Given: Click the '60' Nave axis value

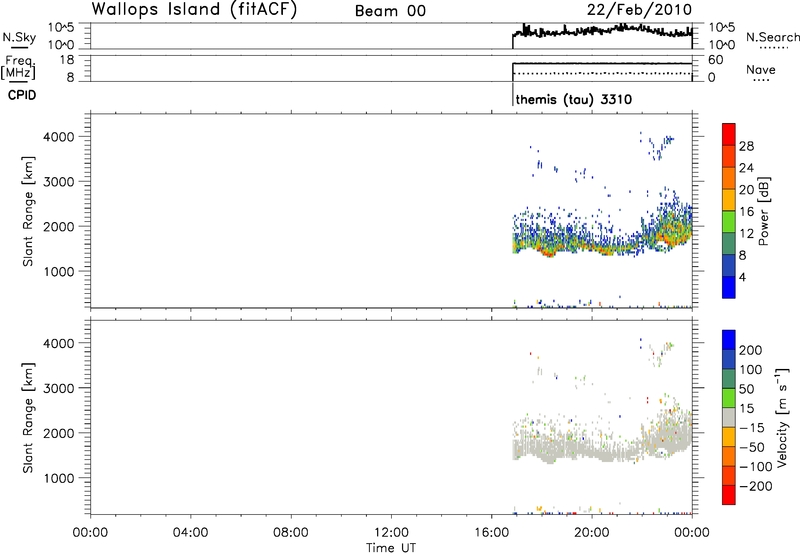Looking at the screenshot, I should tap(715, 60).
